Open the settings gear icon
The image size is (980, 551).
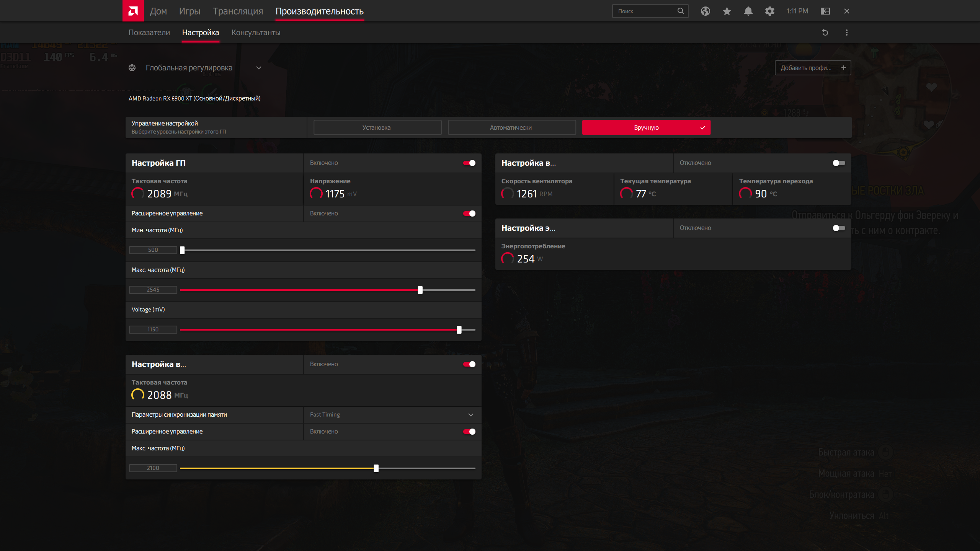[x=769, y=11]
